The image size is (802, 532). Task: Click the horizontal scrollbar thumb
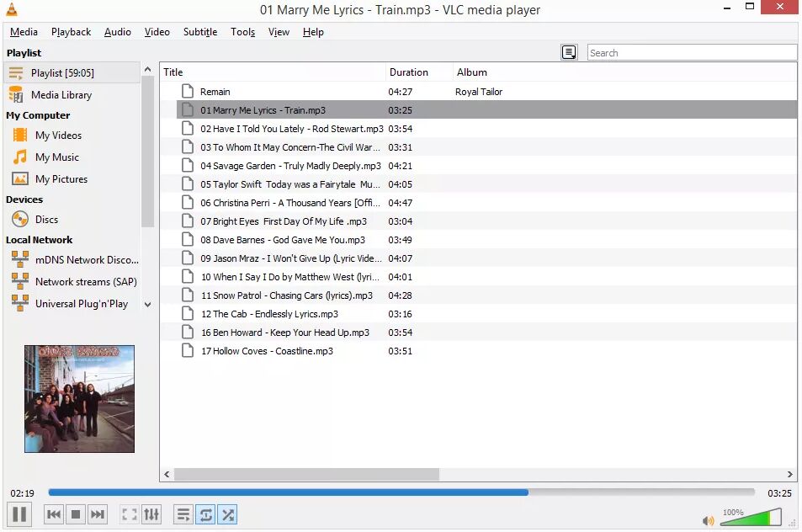[x=306, y=474]
